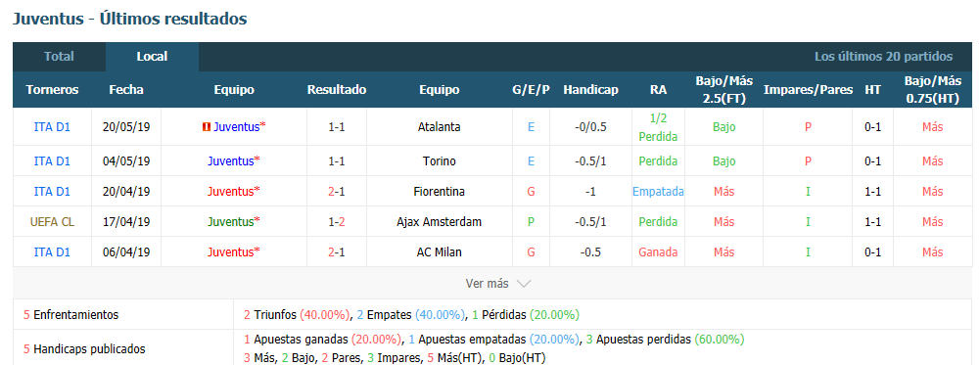Select AC Milan in the Equipo column

(440, 251)
